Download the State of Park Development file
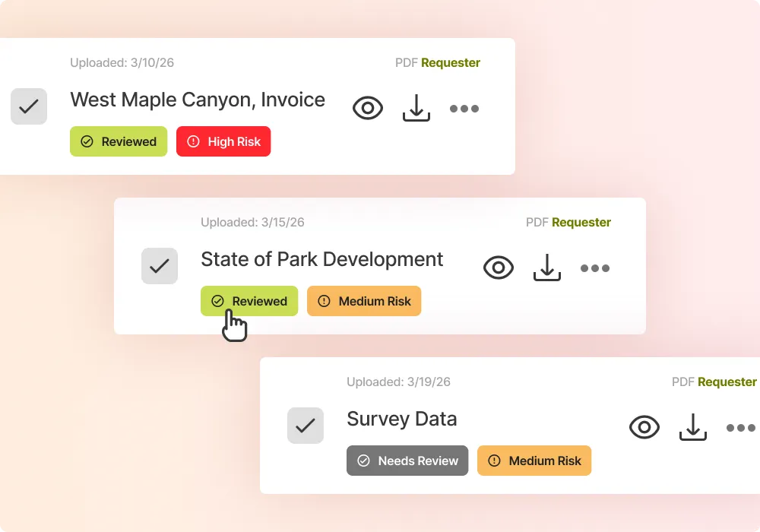Viewport: 760px width, 532px height. click(546, 268)
